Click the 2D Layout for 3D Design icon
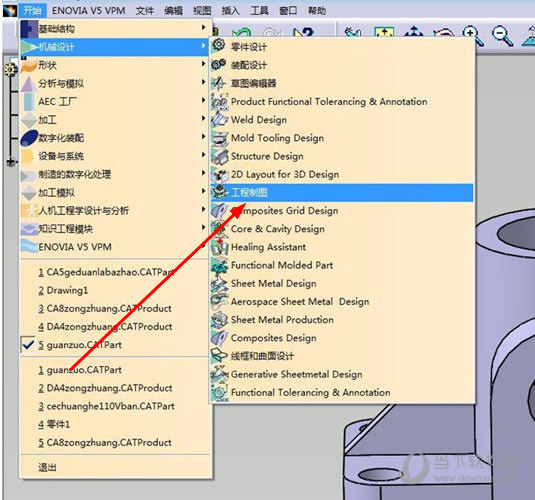 tap(219, 174)
